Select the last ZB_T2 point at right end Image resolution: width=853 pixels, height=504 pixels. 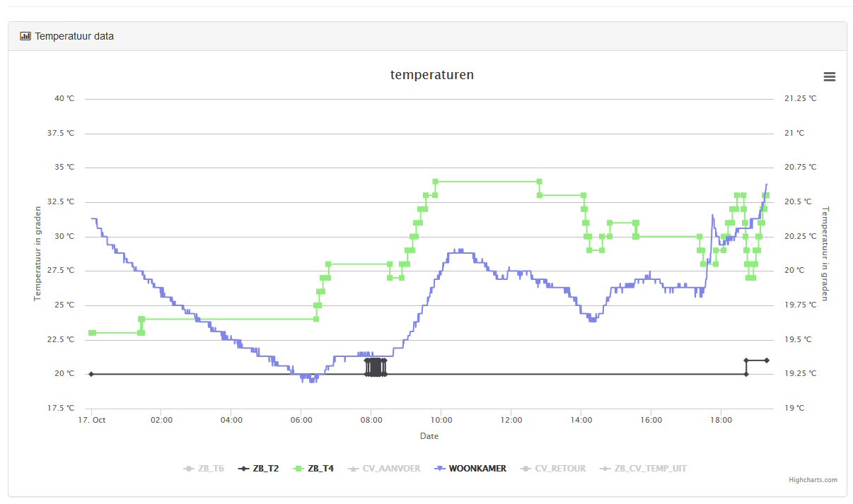point(767,361)
